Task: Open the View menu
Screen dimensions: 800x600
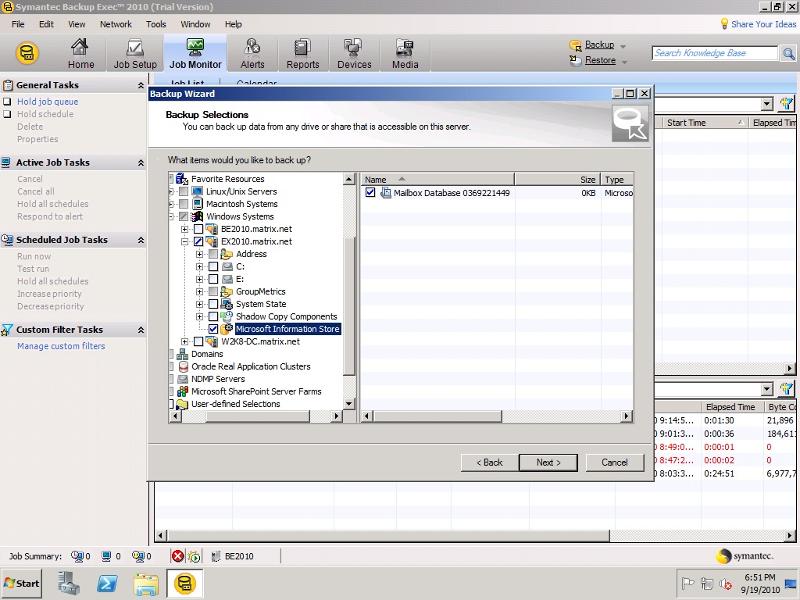Action: 77,24
